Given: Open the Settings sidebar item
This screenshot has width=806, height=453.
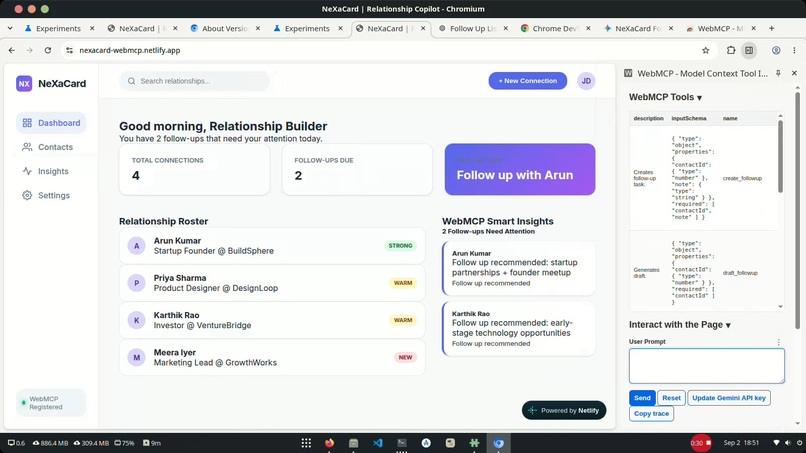Looking at the screenshot, I should pyautogui.click(x=51, y=195).
